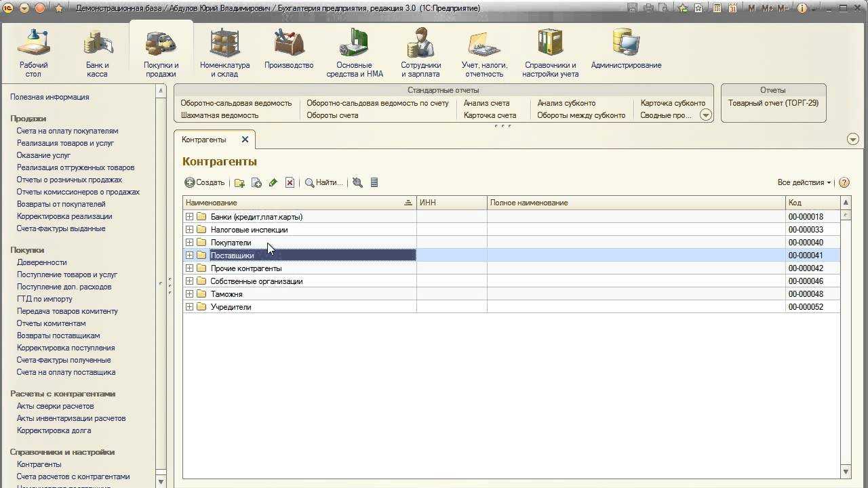Screen dimensions: 868x488
Task: Open the Номенклатура и склад section
Action: tap(224, 54)
